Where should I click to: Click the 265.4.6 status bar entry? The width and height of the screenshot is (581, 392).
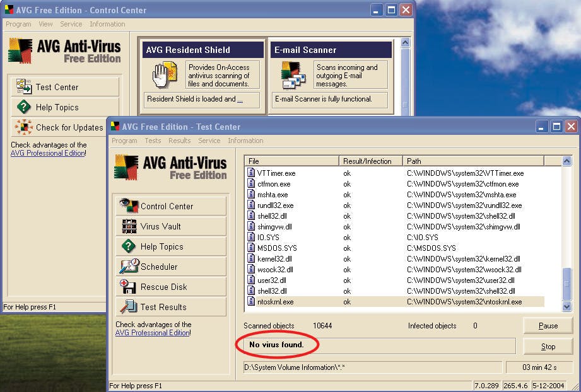515,385
